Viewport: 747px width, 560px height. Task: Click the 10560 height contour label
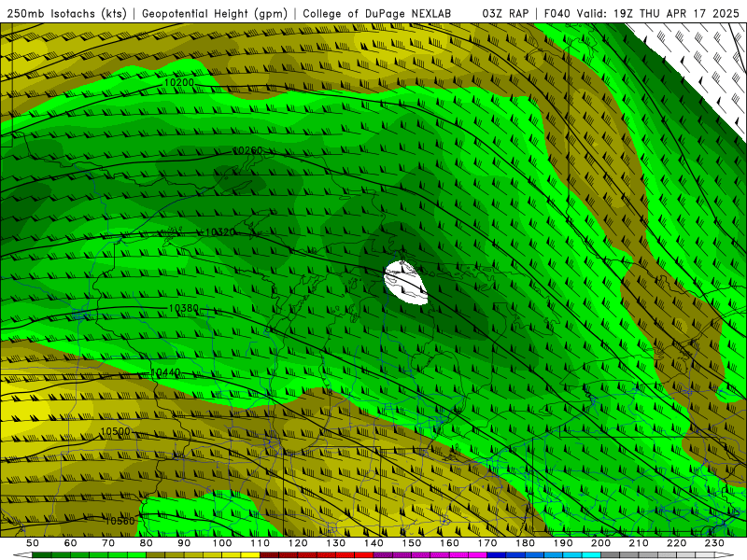pos(120,521)
